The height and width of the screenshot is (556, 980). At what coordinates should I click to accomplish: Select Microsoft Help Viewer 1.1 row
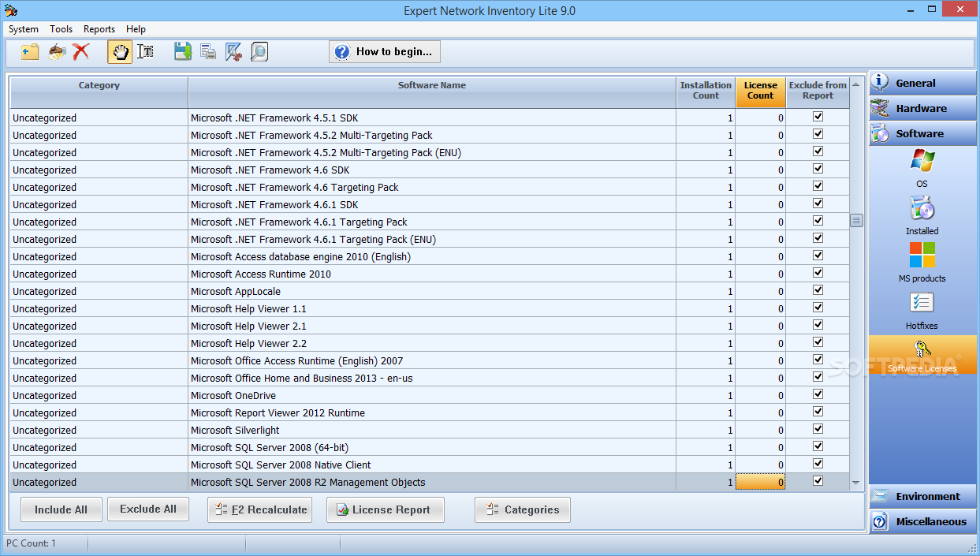tap(430, 308)
